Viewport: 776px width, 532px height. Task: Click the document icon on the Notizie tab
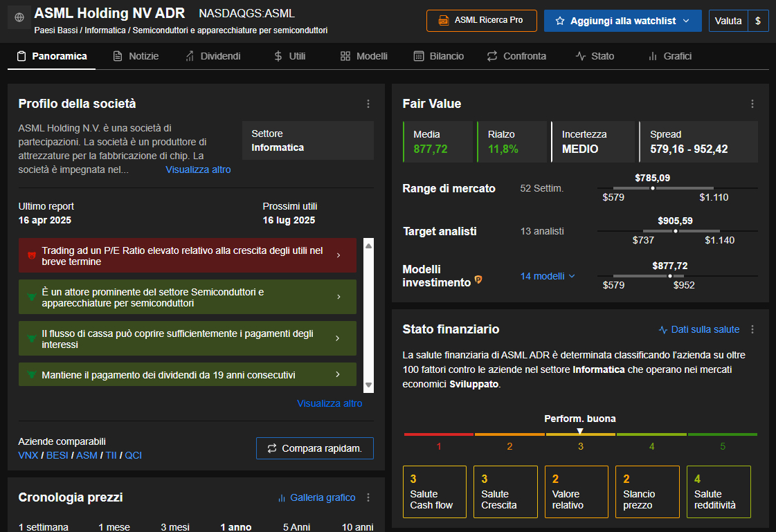tap(117, 56)
